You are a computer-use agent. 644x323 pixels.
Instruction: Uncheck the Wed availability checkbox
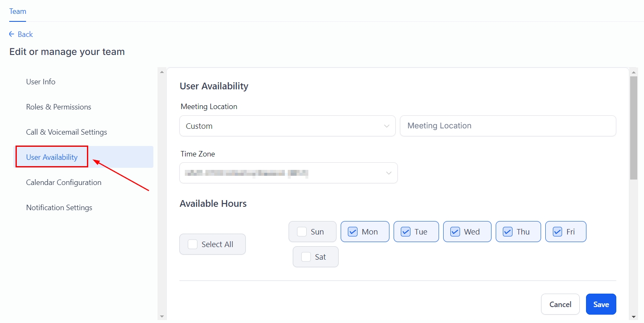455,232
